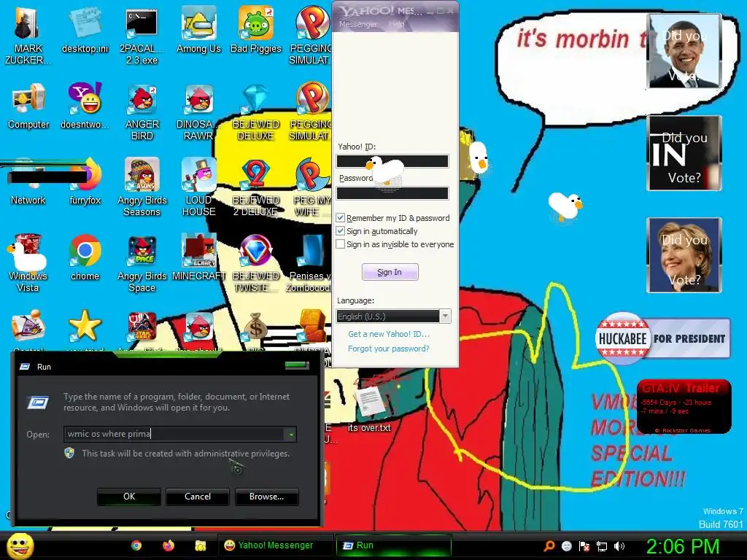Viewport: 747px width, 560px height.
Task: Open the money bag desktop icon
Action: click(x=256, y=325)
